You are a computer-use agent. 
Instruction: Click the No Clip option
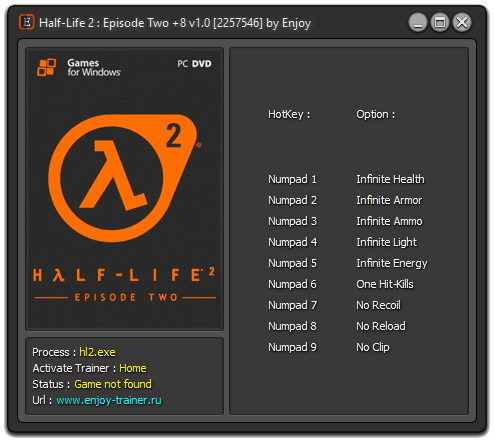(x=373, y=347)
